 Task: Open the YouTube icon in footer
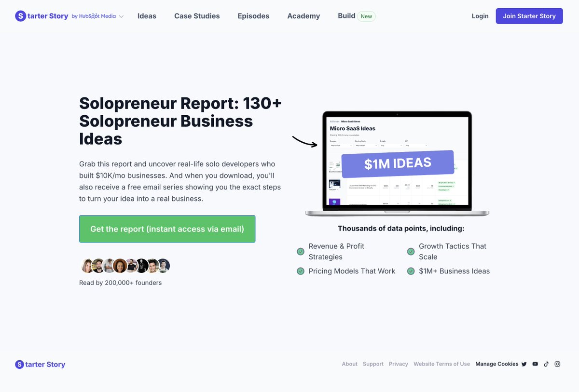pos(535,364)
